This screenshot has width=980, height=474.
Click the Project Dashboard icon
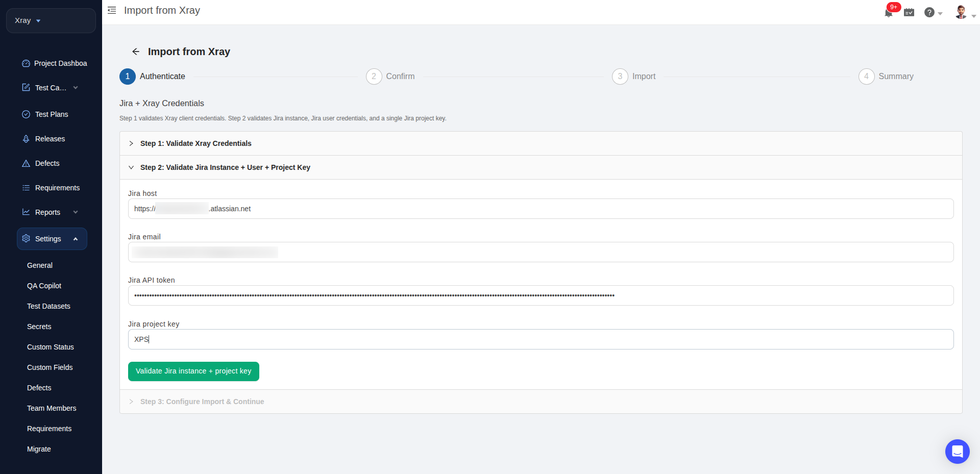(26, 63)
